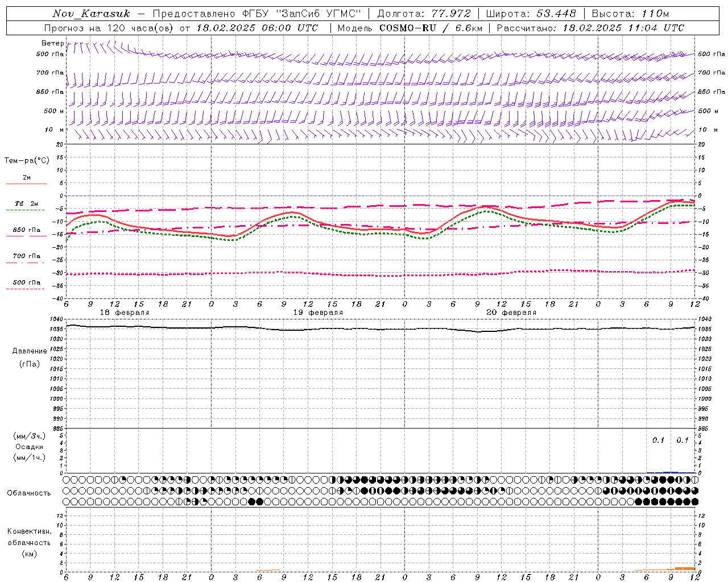Select the 18 февраля date label
728x582 pixels.
pyautogui.click(x=125, y=313)
